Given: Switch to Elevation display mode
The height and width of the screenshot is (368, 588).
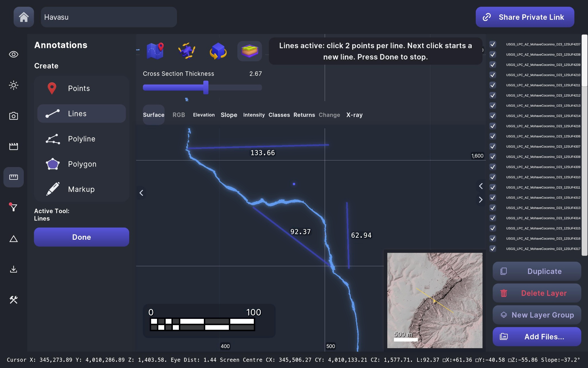Looking at the screenshot, I should 204,115.
